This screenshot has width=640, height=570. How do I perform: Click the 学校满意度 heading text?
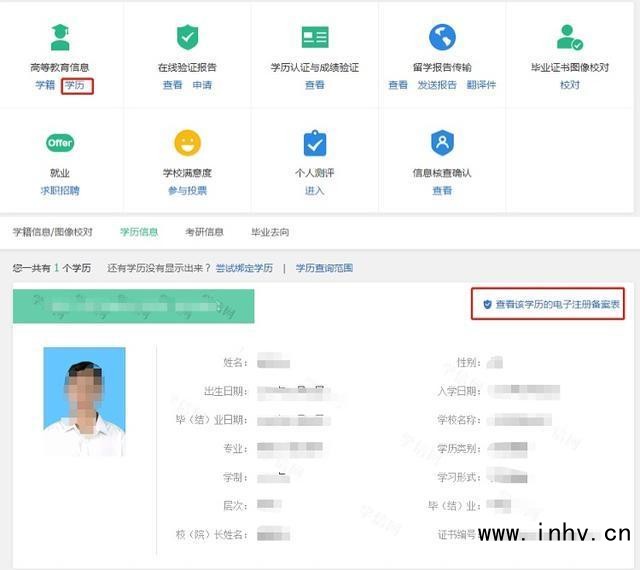point(187,173)
